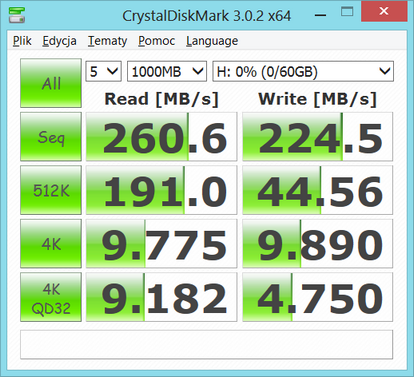Open the Edycja menu
This screenshot has width=414, height=377.
(x=59, y=41)
